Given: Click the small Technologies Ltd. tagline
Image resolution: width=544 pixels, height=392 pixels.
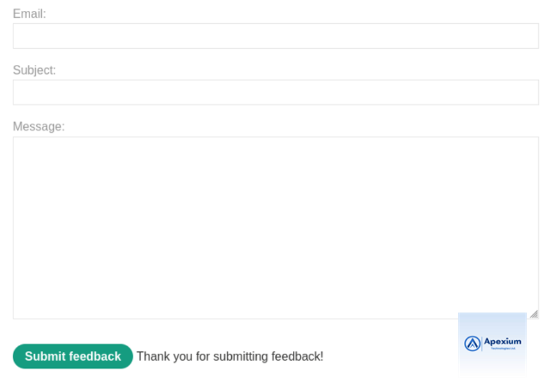Looking at the screenshot, I should click(x=503, y=348).
